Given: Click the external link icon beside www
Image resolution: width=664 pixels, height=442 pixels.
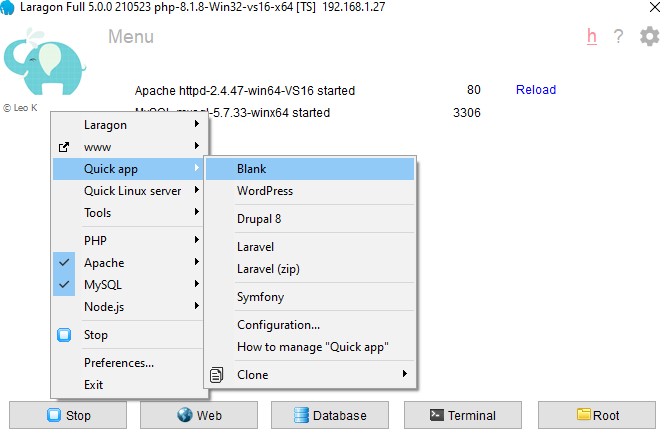Looking at the screenshot, I should click(x=64, y=147).
